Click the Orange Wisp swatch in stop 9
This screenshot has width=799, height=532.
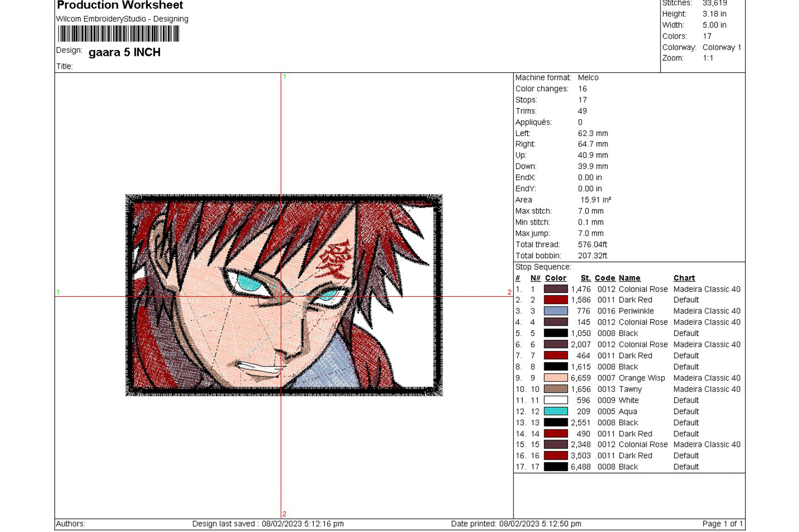(556, 378)
